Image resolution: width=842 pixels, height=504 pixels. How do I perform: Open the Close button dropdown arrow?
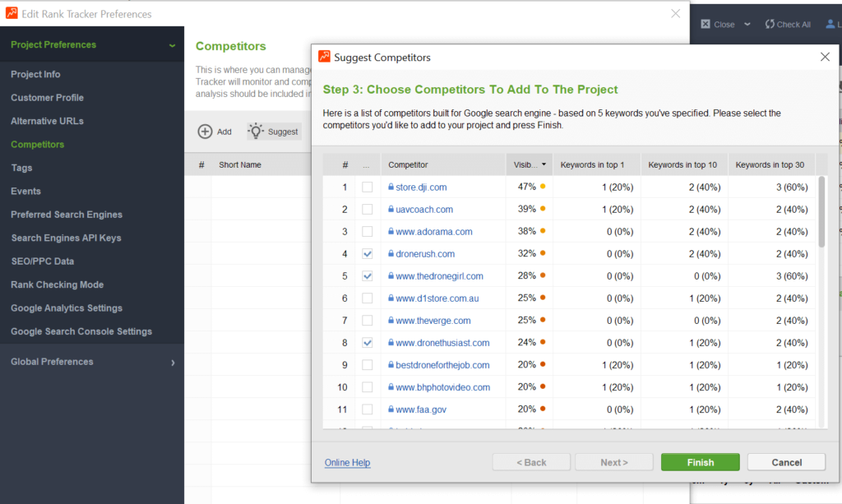(x=747, y=24)
